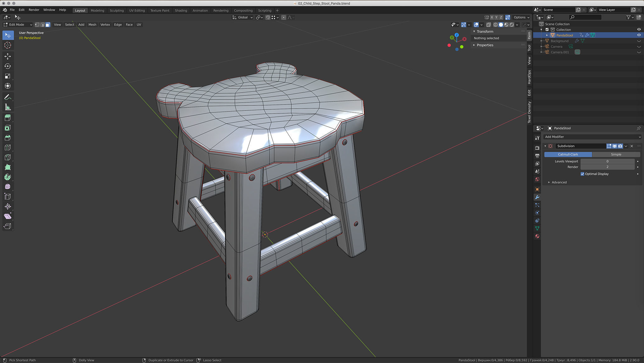Select the Move tool in toolbar
This screenshot has height=363, width=644.
coord(8,56)
